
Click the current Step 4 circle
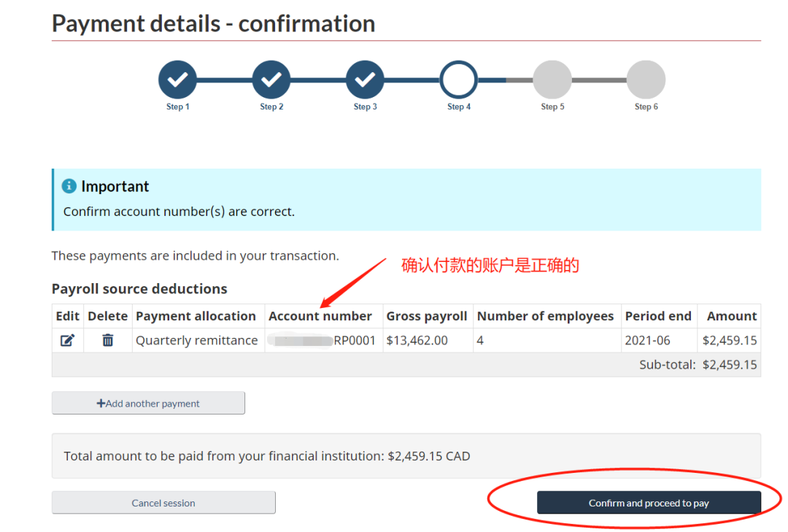[x=459, y=80]
